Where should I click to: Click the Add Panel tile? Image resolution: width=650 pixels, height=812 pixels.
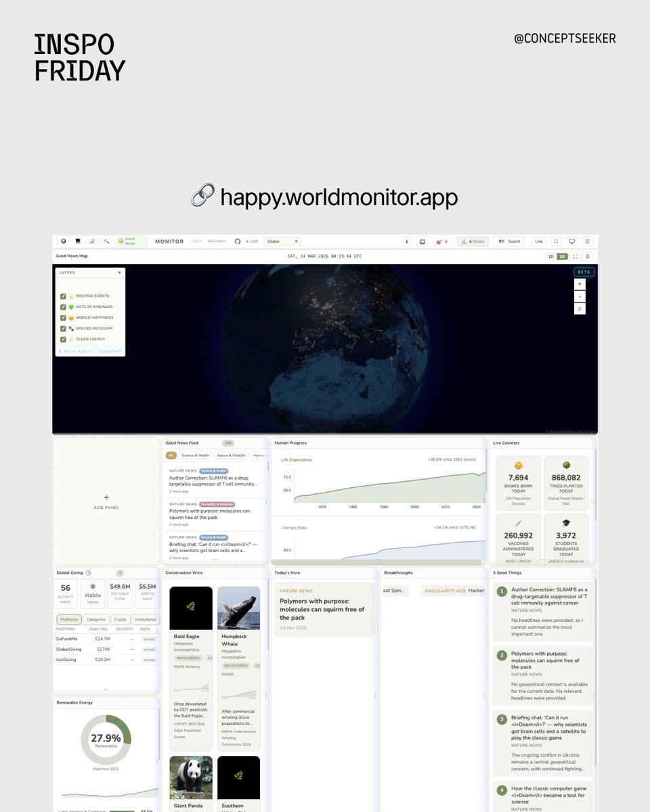pyautogui.click(x=106, y=501)
